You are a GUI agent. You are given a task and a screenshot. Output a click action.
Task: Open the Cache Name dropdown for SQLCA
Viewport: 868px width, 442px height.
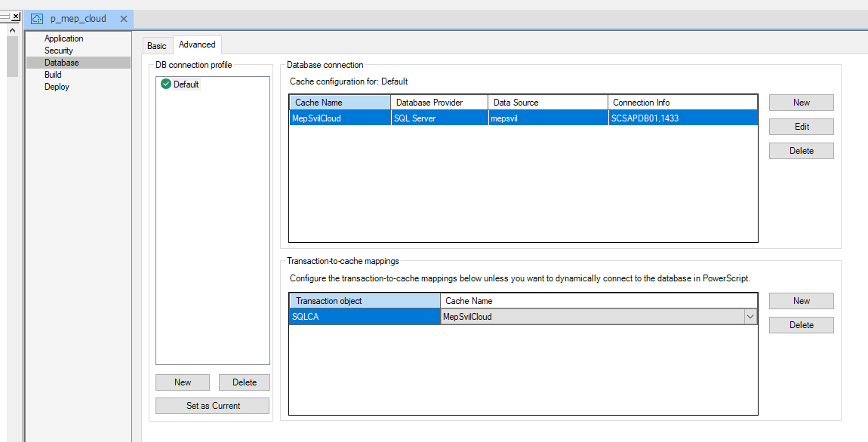point(750,318)
